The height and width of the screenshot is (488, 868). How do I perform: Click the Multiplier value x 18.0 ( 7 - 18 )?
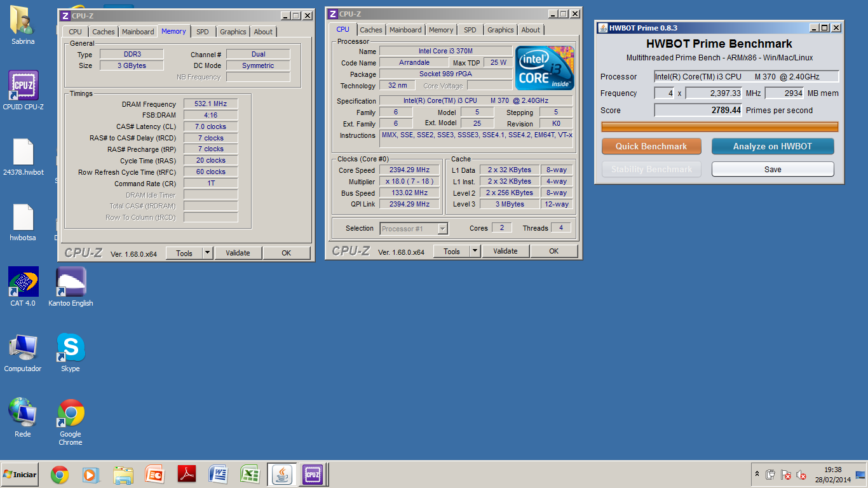(410, 182)
